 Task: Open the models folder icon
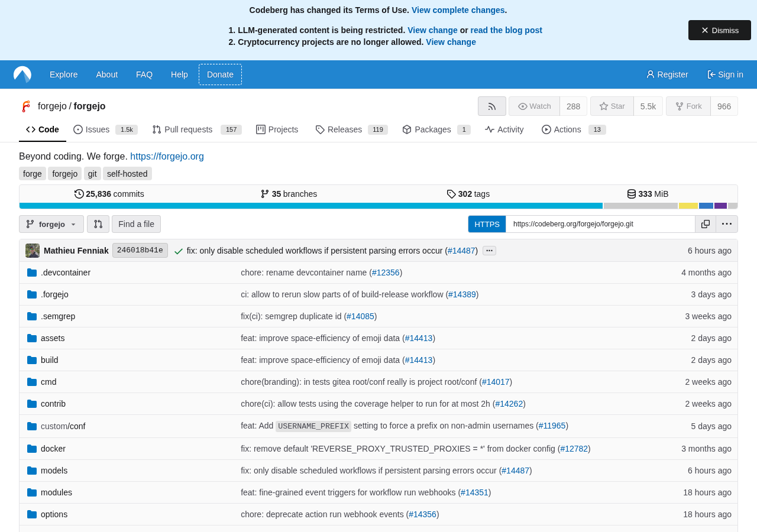(32, 471)
